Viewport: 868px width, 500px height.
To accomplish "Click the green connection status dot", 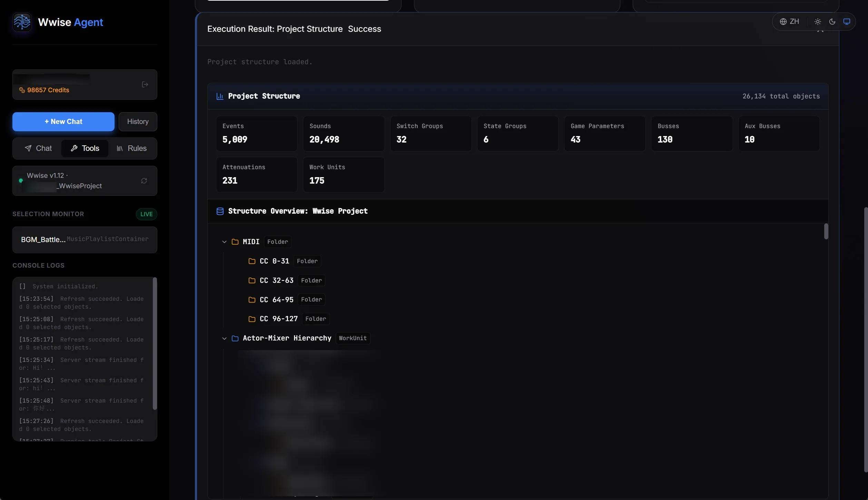I will click(x=21, y=181).
